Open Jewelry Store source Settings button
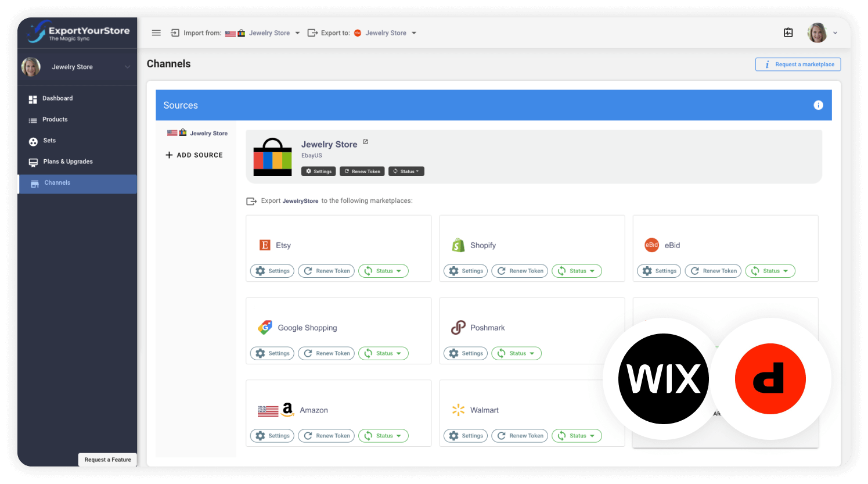 point(319,171)
